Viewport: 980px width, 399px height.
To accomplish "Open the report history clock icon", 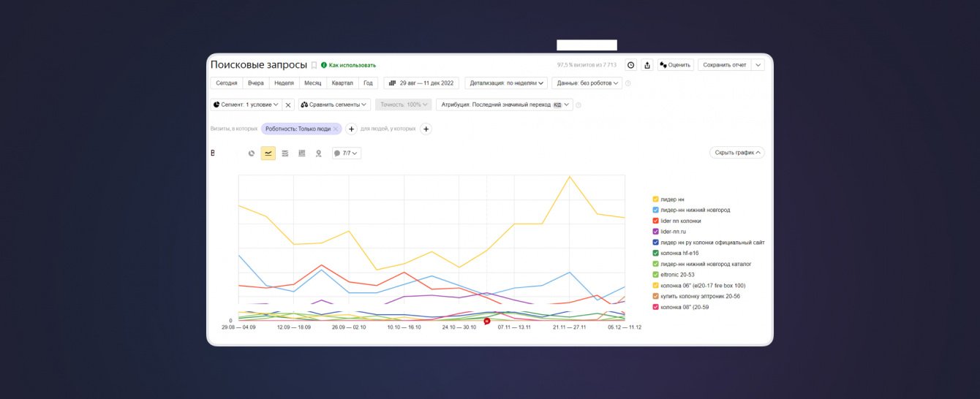I will pos(631,65).
